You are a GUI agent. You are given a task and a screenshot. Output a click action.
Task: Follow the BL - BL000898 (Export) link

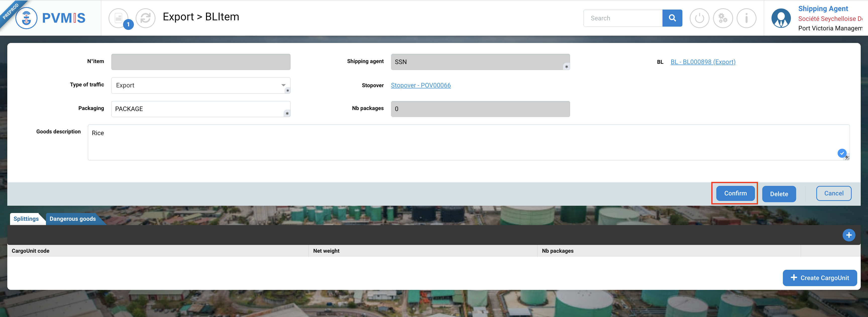[x=703, y=62]
